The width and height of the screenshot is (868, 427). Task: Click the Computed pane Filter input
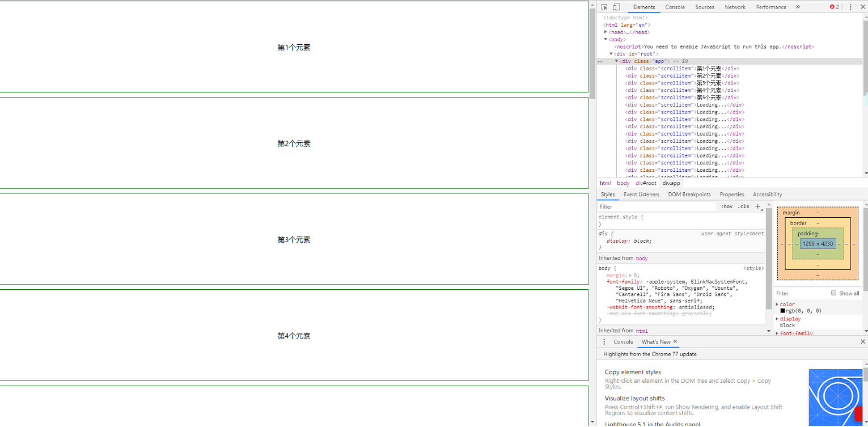click(x=801, y=293)
